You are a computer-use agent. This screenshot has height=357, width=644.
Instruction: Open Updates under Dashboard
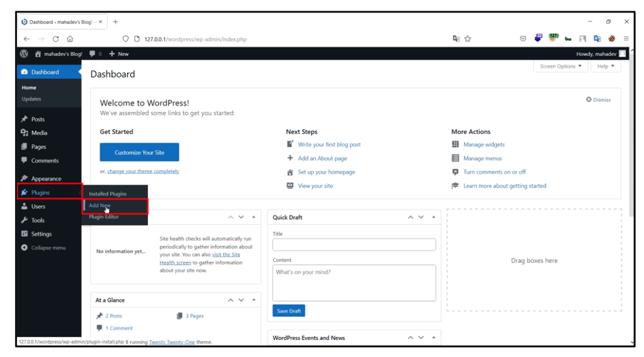coord(31,99)
